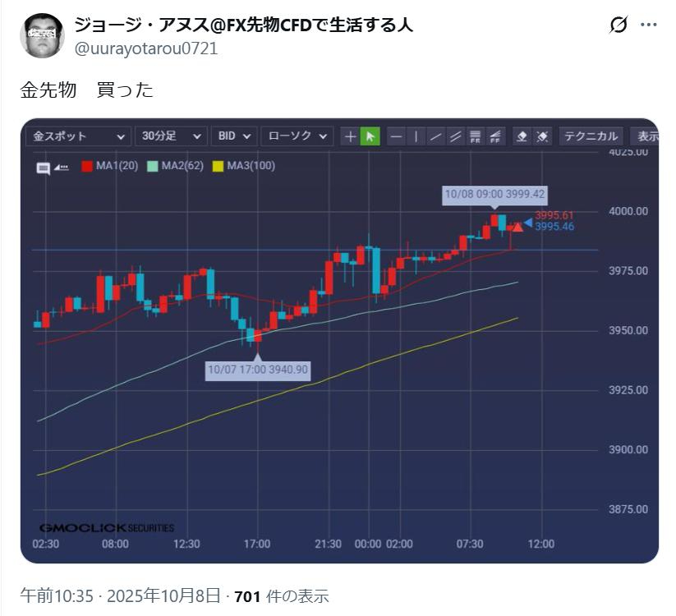Open the 金スポット instrument dropdown

tap(79, 136)
